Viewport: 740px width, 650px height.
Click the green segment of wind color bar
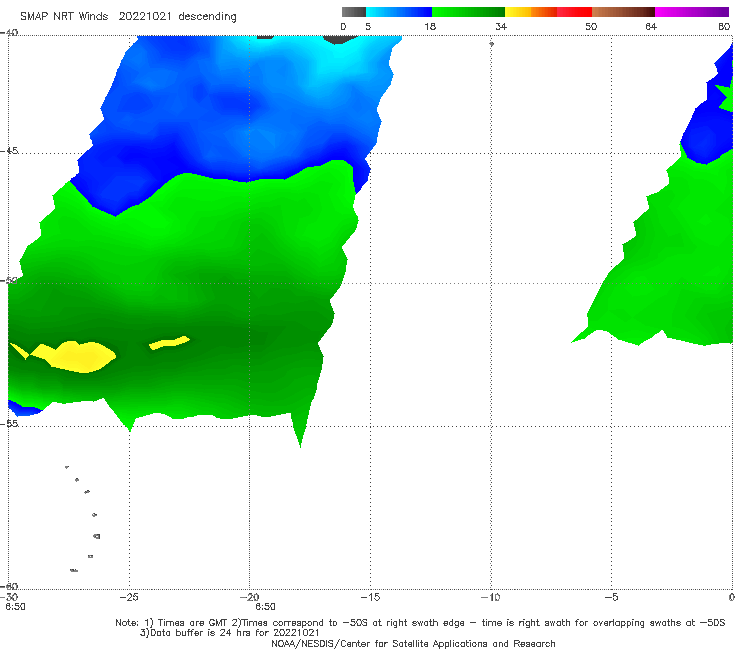pos(468,12)
